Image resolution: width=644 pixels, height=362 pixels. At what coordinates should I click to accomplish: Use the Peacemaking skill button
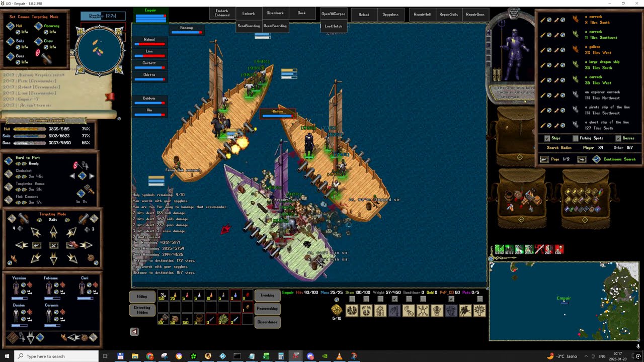click(267, 309)
